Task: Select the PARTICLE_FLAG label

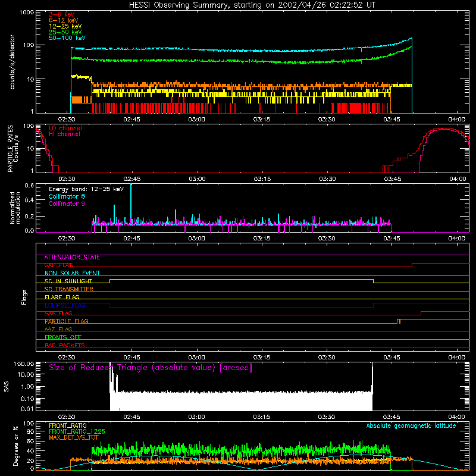Action: [67, 321]
